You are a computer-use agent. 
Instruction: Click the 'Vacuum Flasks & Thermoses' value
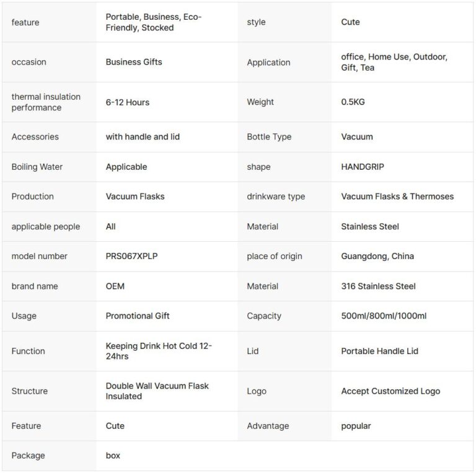tap(397, 197)
